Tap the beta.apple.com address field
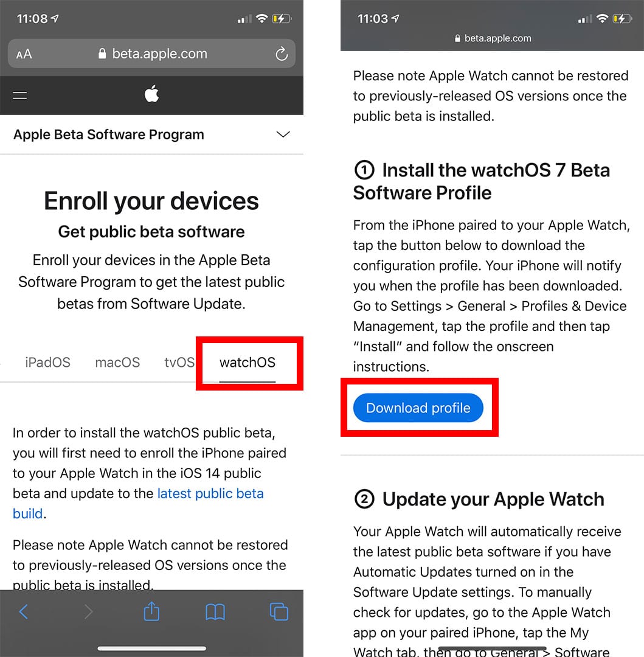644x657 pixels. coord(151,54)
